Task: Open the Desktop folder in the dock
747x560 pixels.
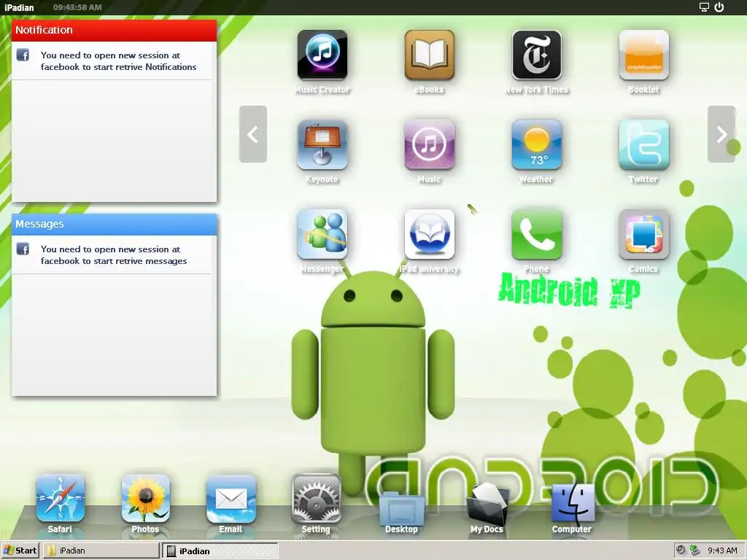Action: 402,510
